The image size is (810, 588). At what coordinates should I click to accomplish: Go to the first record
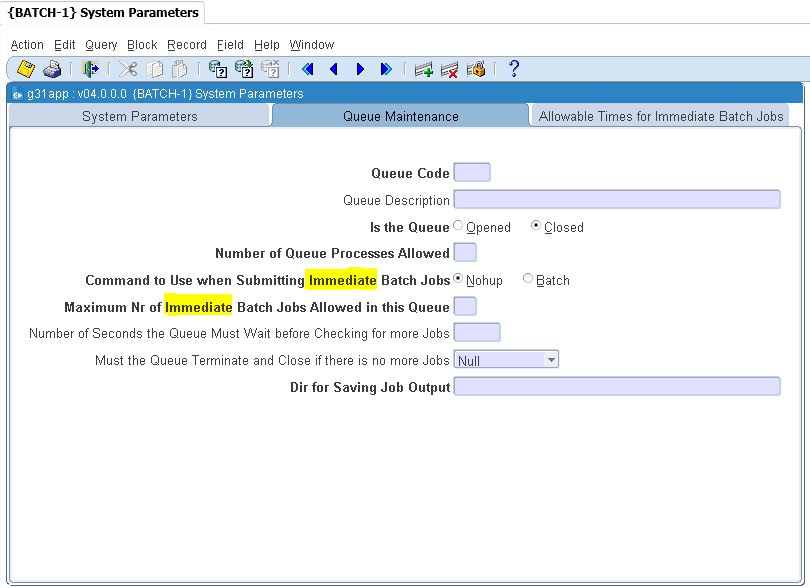pyautogui.click(x=308, y=69)
